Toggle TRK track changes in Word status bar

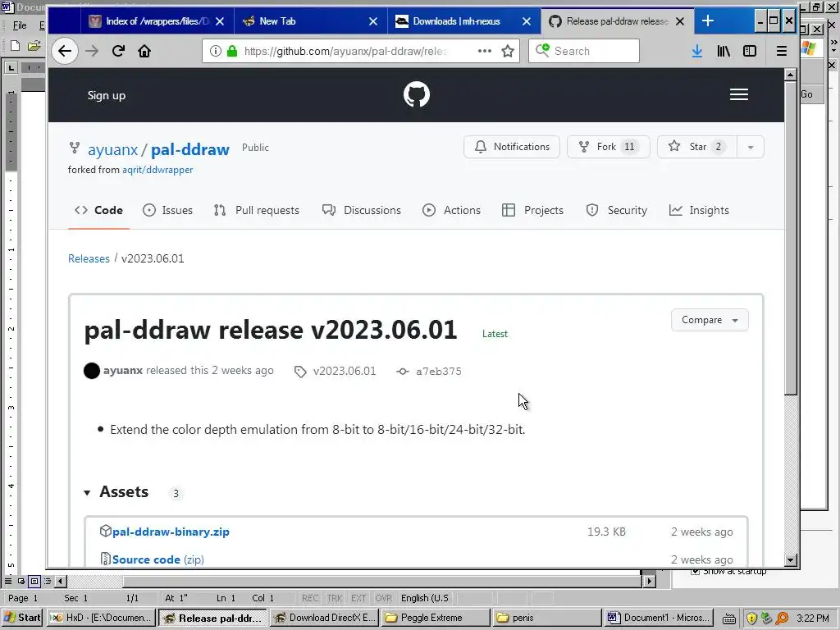point(335,598)
